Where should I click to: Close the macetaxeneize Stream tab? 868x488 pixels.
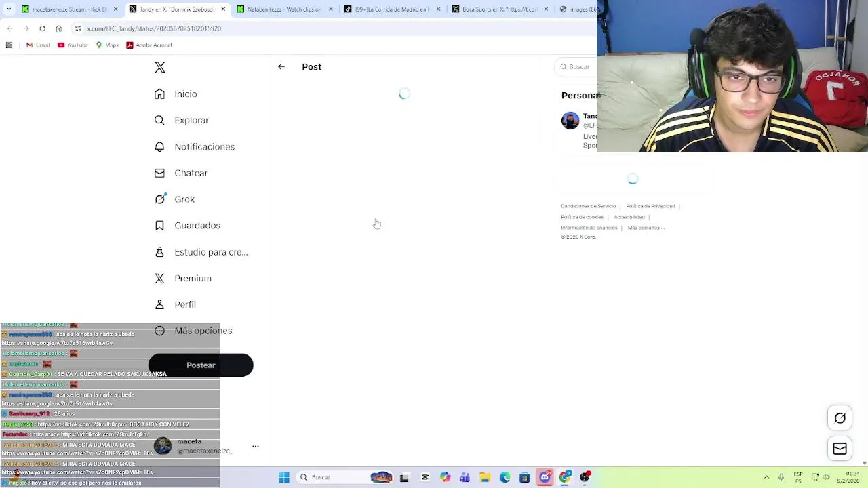[x=115, y=9]
